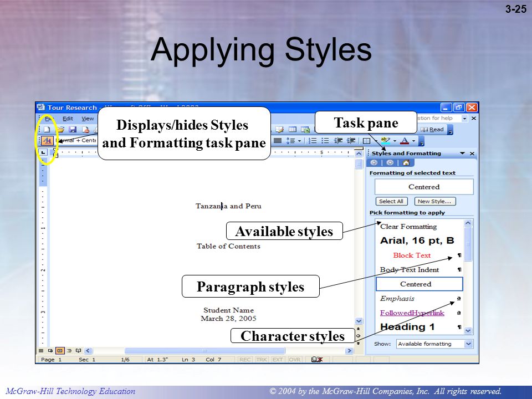Screen dimensions: 532x399
Task: Apply Justify alignment
Action: (x=278, y=140)
